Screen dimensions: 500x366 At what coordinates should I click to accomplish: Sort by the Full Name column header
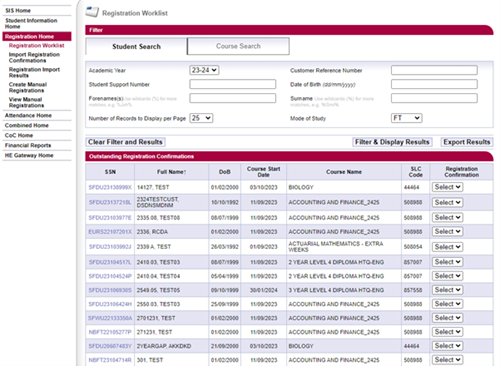point(171,172)
